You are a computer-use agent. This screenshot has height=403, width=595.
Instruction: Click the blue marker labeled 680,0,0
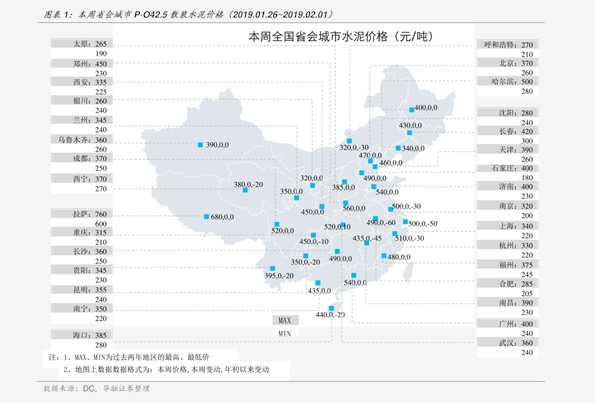pyautogui.click(x=206, y=217)
